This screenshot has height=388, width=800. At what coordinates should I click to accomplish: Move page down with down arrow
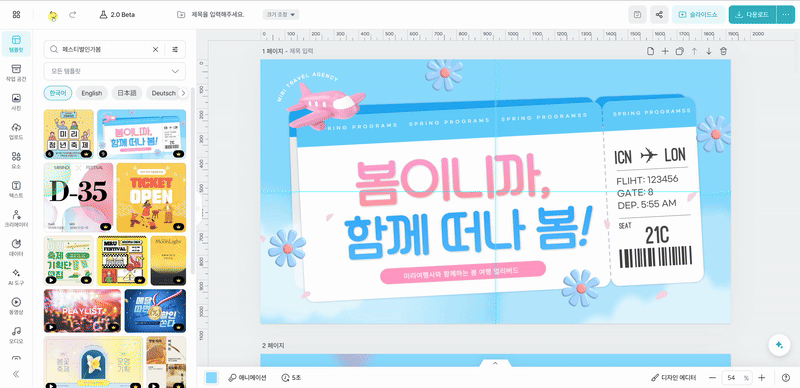[709, 51]
